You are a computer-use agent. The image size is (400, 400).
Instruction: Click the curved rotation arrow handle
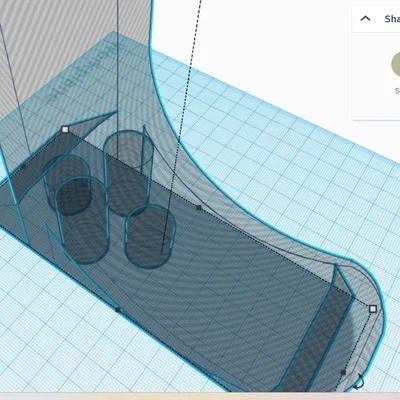coord(359,382)
